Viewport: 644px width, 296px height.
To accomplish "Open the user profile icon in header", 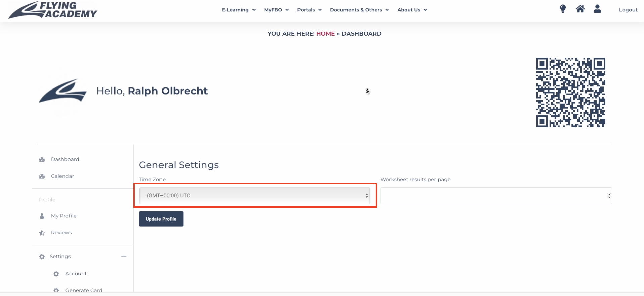I will [x=597, y=9].
